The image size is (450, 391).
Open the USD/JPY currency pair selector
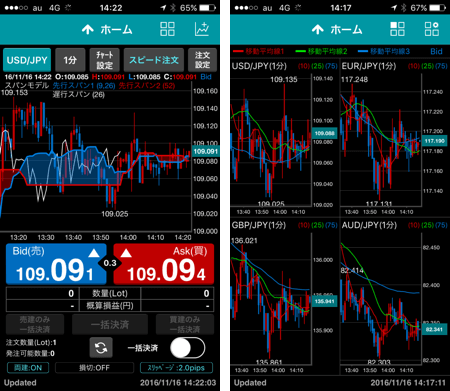pyautogui.click(x=27, y=60)
